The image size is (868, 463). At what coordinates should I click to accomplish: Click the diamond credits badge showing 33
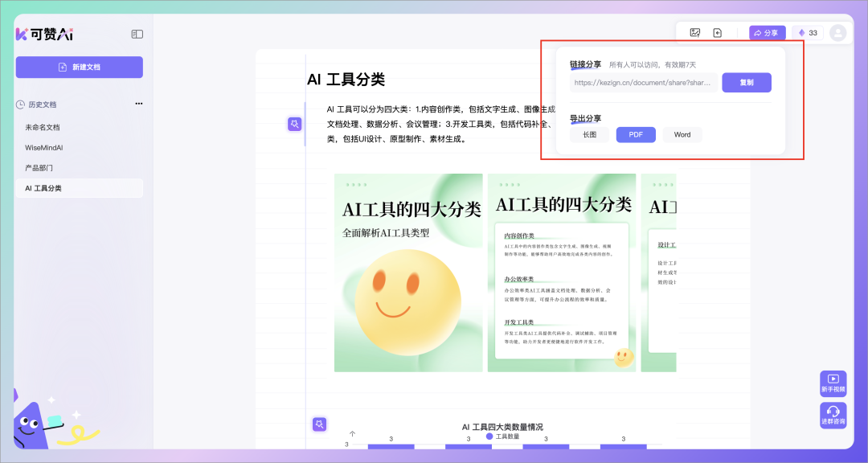(x=807, y=33)
